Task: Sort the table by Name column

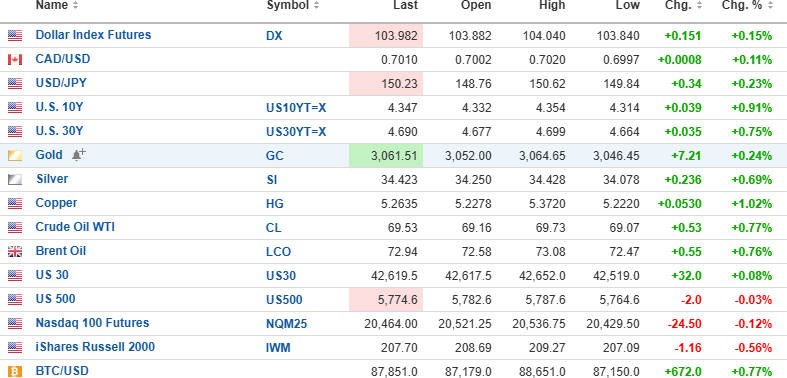Action: pos(57,6)
